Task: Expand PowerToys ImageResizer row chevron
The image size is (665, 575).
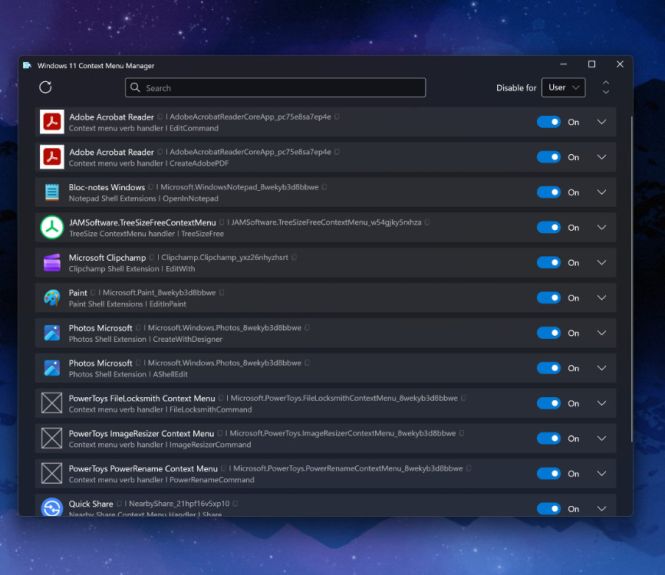Action: [601, 438]
